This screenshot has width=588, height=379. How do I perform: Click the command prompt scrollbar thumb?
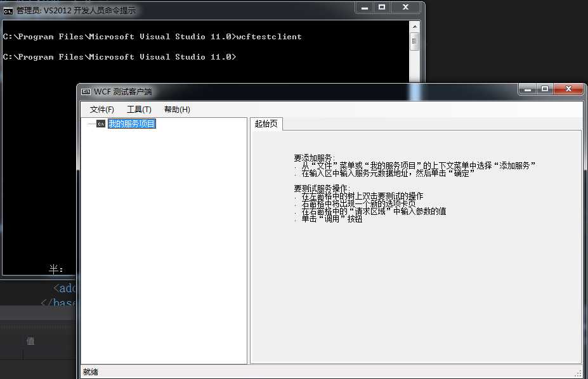[x=415, y=41]
